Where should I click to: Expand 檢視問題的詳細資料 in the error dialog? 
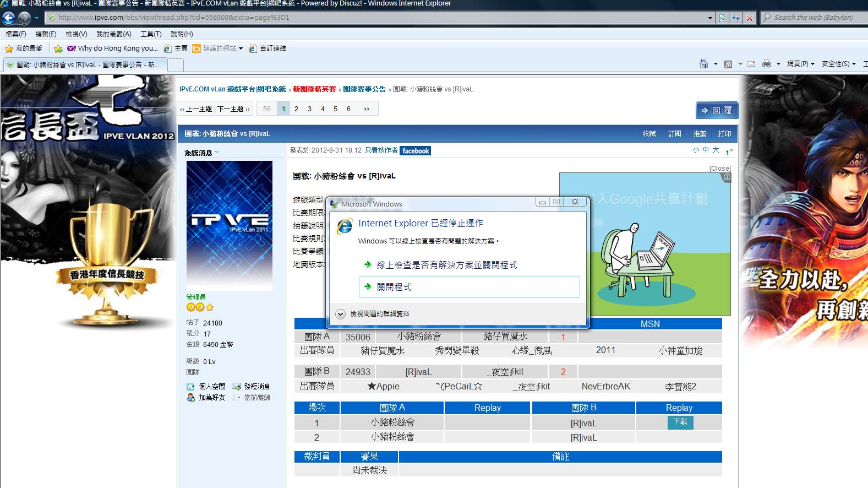(341, 314)
